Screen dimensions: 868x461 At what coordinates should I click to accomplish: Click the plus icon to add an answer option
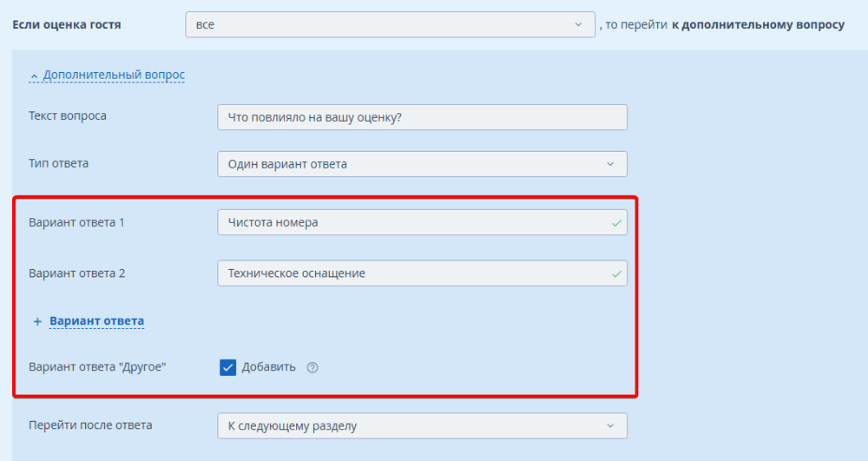click(37, 321)
